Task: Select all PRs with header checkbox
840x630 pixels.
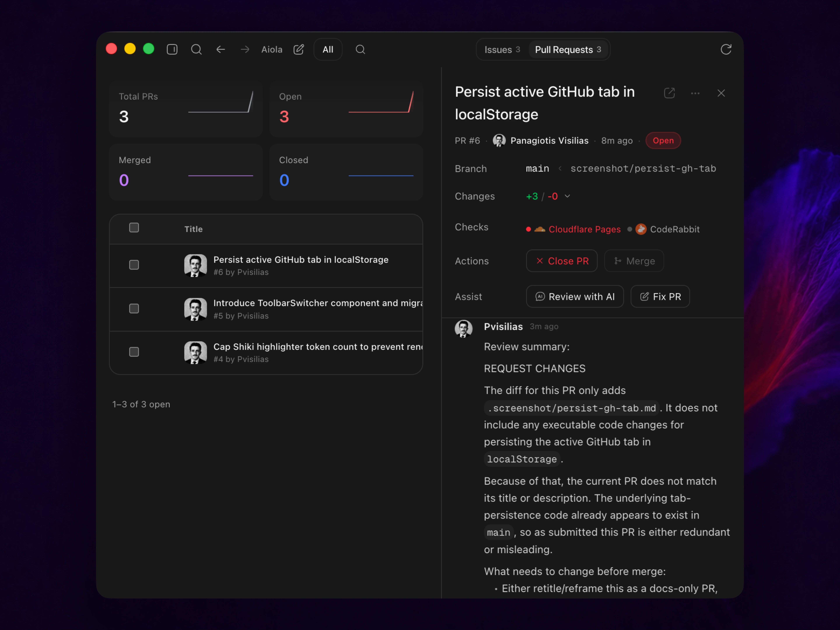Action: point(134,228)
